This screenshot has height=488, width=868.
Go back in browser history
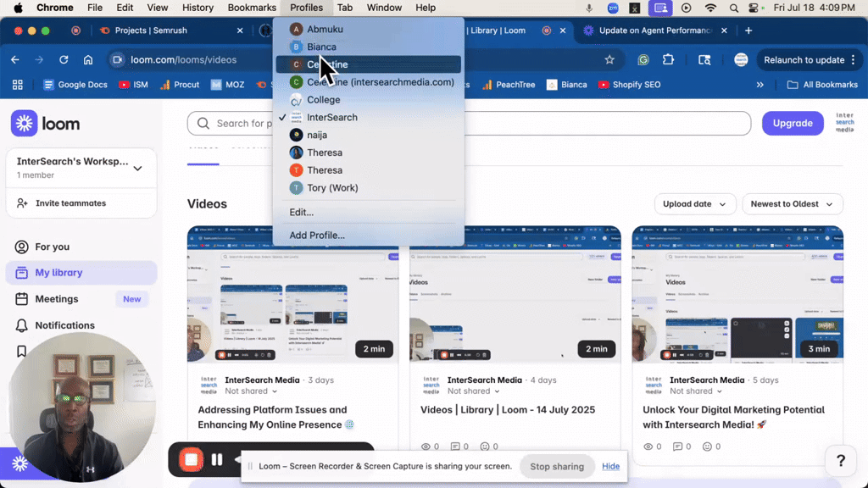point(15,60)
